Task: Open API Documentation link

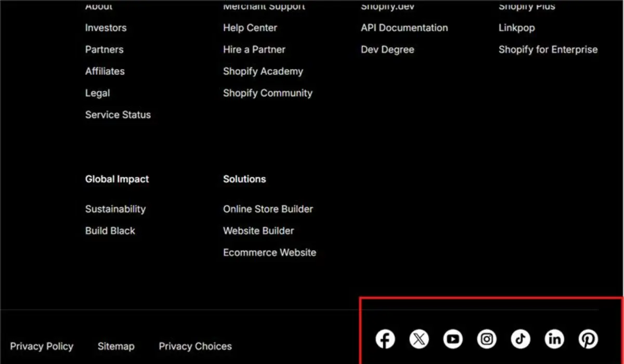Action: 405,28
